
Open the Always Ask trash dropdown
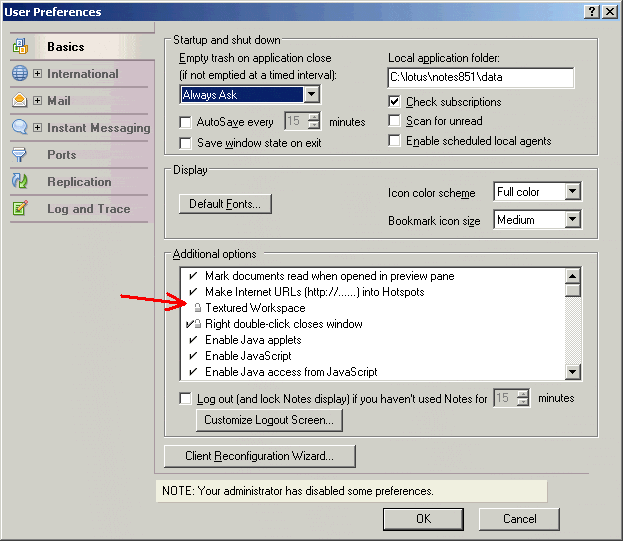[311, 95]
